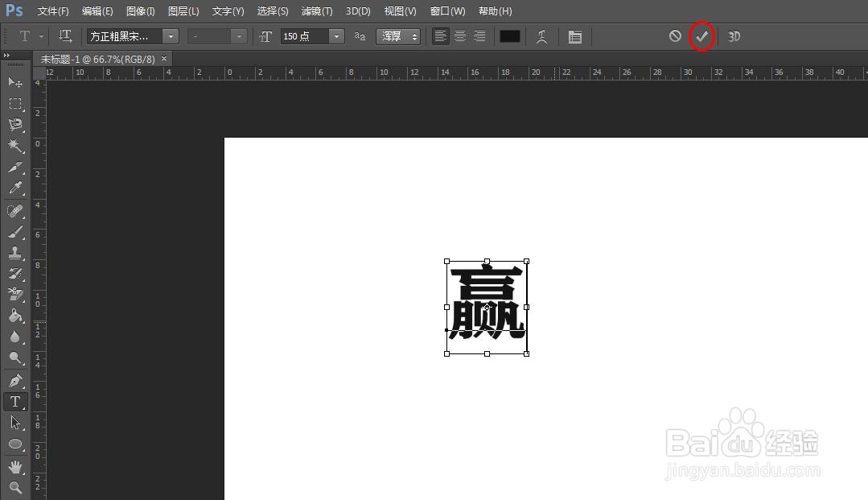Click the 150 点 font size field
This screenshot has height=500, width=868.
click(305, 36)
